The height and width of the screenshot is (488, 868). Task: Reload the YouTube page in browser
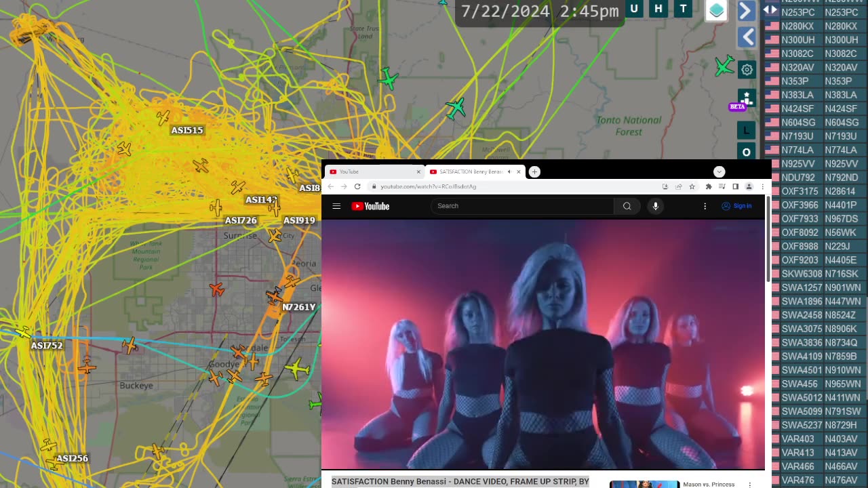coord(357,186)
